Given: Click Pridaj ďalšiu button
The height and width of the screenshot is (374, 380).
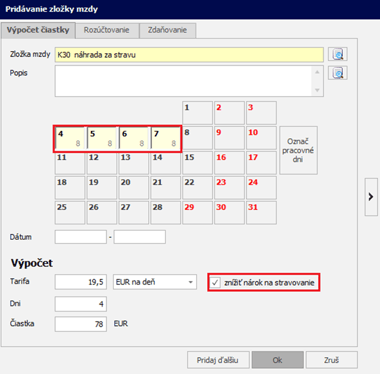Looking at the screenshot, I should point(218,360).
